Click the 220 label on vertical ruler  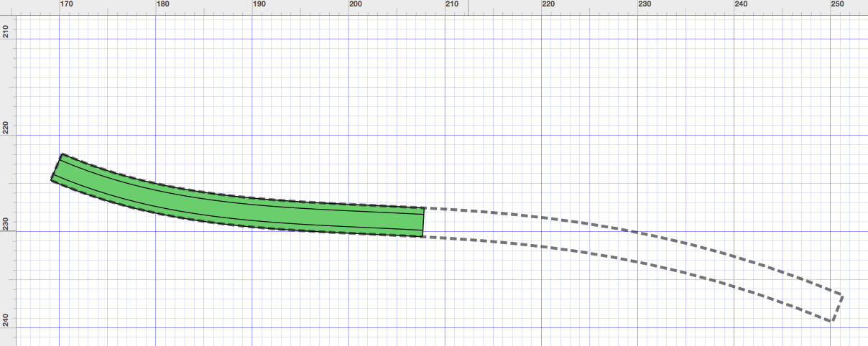(x=6, y=129)
